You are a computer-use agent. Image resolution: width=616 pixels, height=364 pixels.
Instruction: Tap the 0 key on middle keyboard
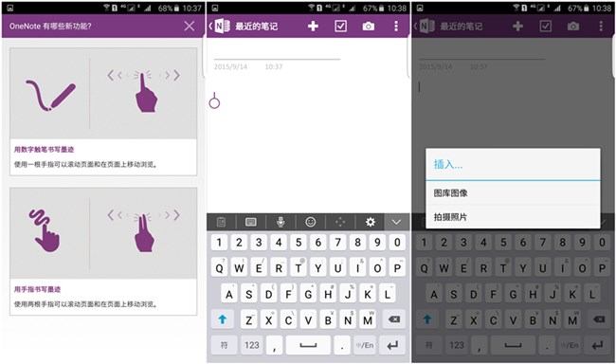pos(398,243)
